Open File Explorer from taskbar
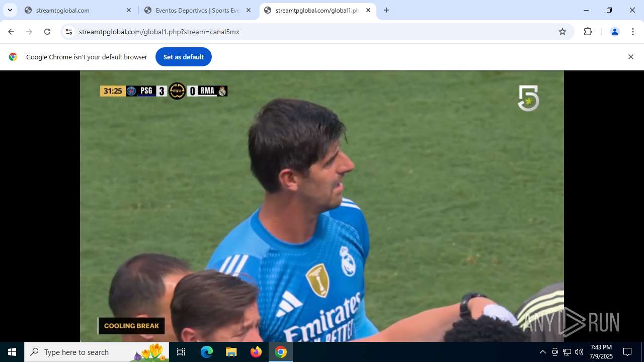Screen dimensions: 644x362 pyautogui.click(x=231, y=352)
